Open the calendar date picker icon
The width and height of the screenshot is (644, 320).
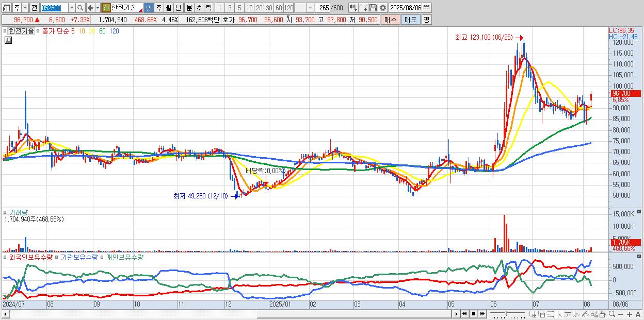pos(427,8)
